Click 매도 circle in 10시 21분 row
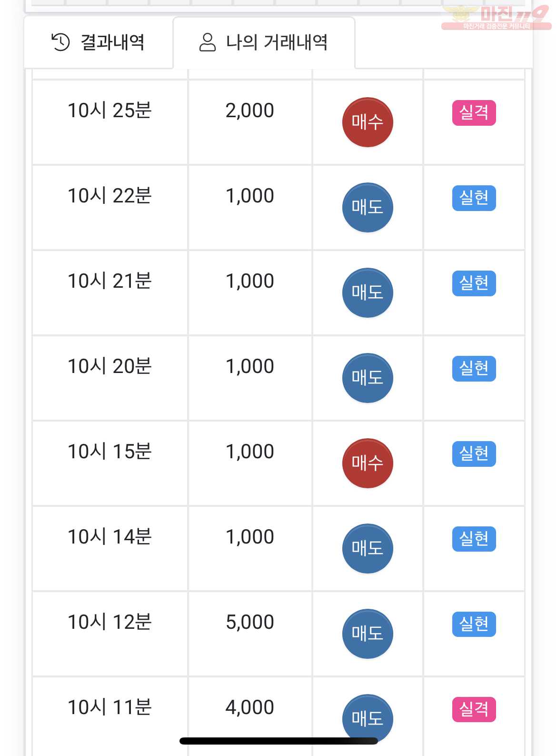 (368, 293)
